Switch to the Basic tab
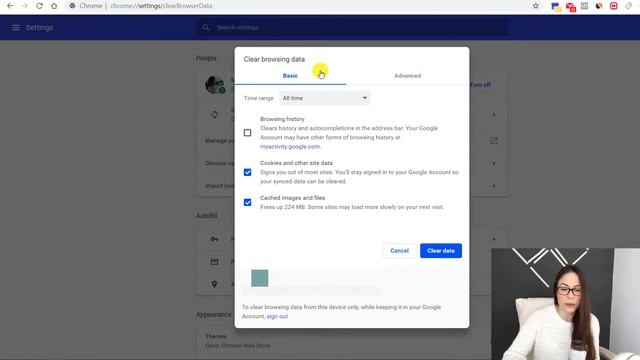The image size is (640, 360). pyautogui.click(x=290, y=76)
